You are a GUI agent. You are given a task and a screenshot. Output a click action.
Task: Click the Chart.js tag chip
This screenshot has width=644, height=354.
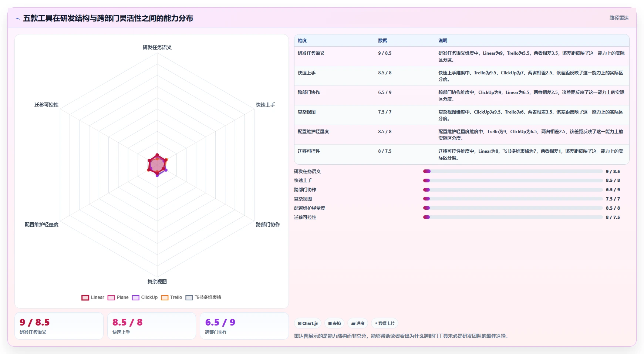click(x=308, y=323)
